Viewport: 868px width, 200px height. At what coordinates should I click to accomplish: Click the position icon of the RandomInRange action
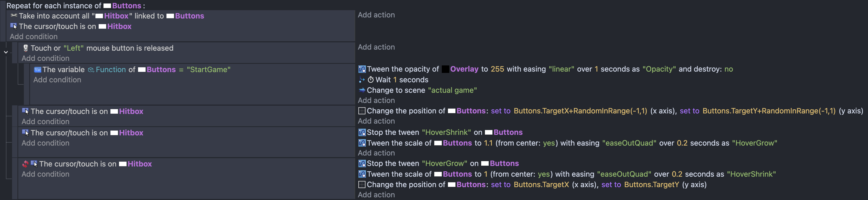point(362,111)
